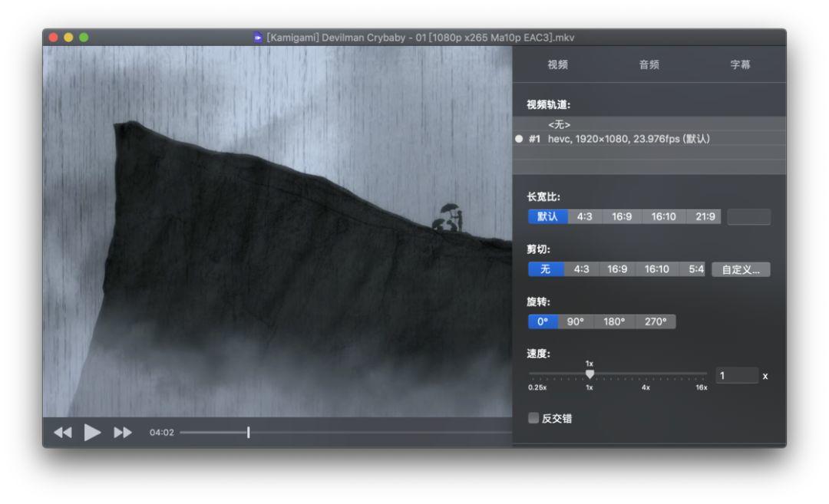Set the rotation to 0°
This screenshot has height=504, width=829.
543,321
